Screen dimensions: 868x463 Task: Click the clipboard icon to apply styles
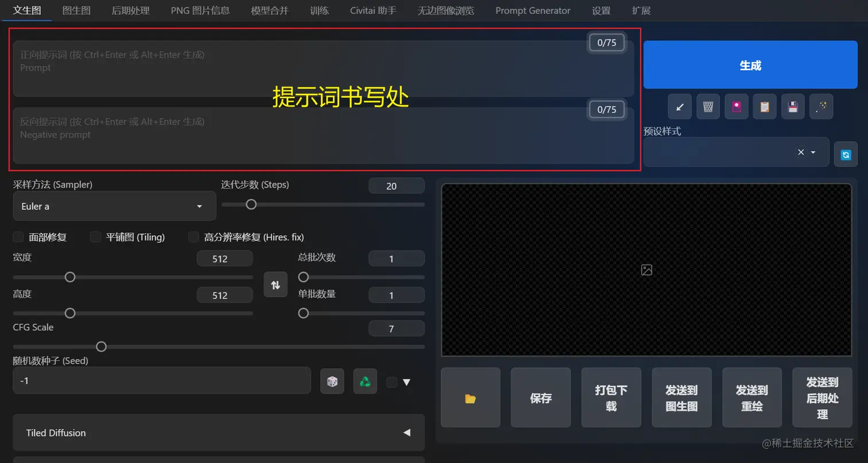(765, 107)
